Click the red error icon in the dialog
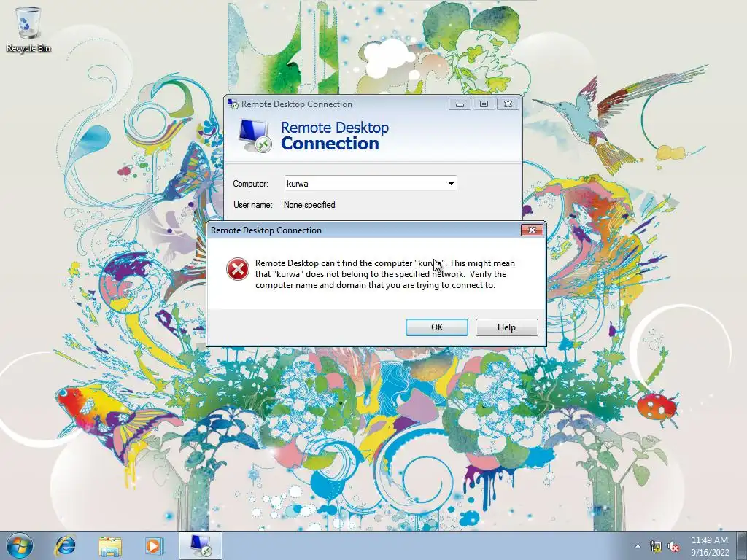 238,269
